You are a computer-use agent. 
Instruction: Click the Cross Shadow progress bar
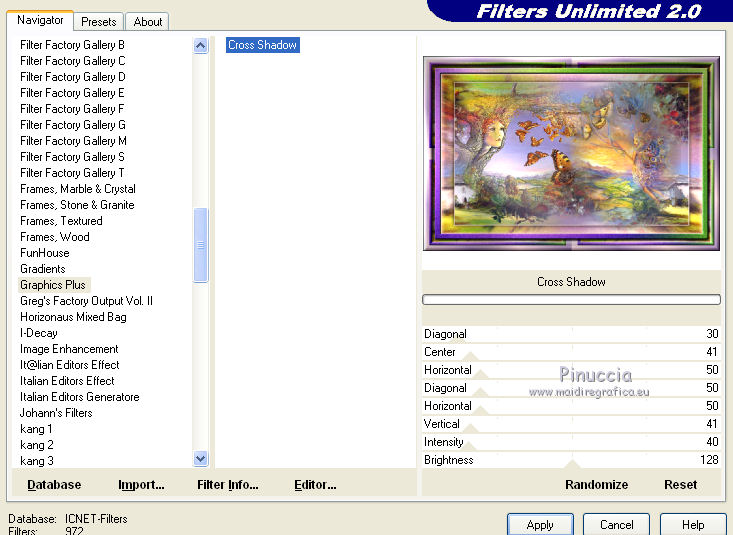pos(571,299)
